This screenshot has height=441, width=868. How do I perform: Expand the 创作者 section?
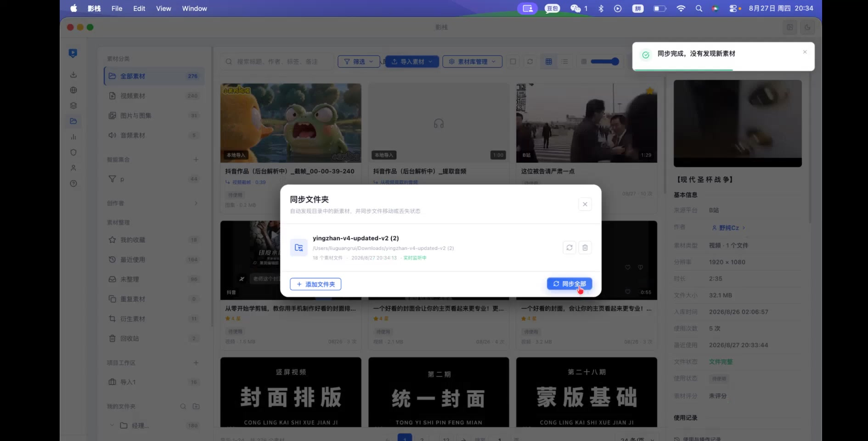click(x=196, y=203)
